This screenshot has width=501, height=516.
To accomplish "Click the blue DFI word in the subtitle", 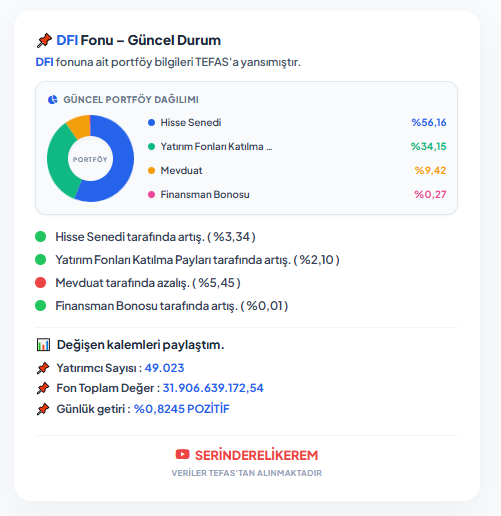I will click(44, 62).
